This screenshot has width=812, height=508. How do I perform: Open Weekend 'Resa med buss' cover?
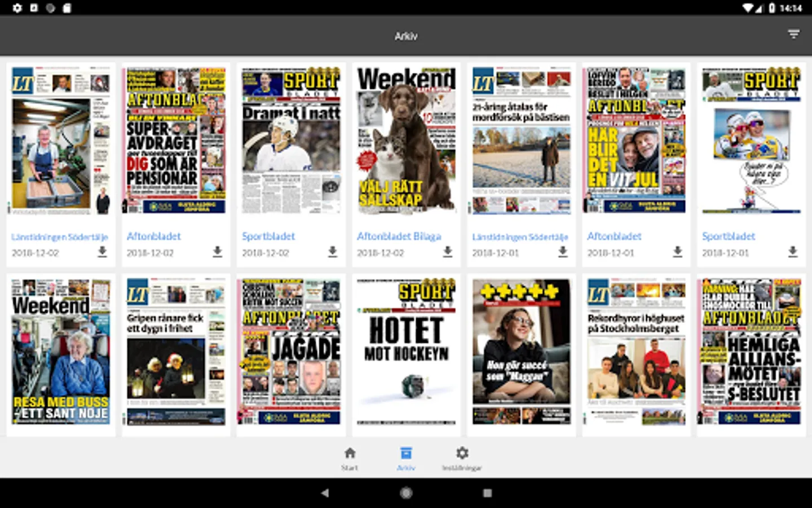61,352
